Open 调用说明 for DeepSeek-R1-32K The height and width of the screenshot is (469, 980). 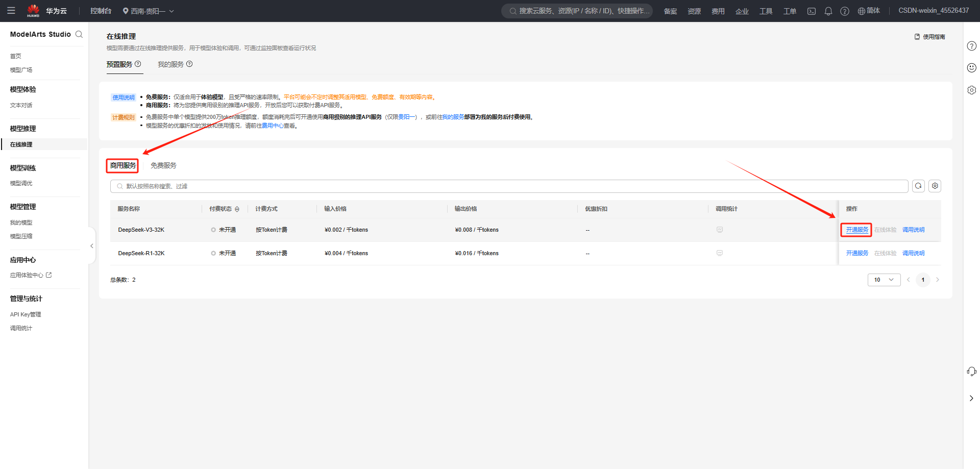click(x=913, y=253)
